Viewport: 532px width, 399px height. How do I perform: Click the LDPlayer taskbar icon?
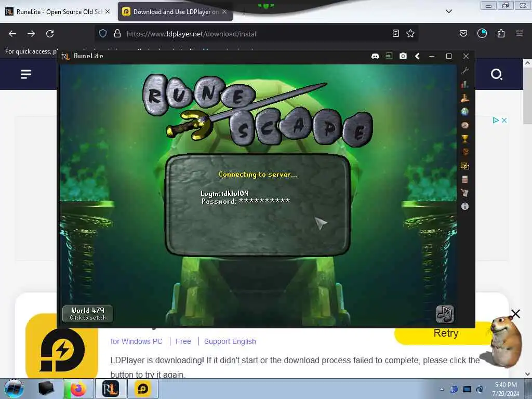pyautogui.click(x=142, y=389)
